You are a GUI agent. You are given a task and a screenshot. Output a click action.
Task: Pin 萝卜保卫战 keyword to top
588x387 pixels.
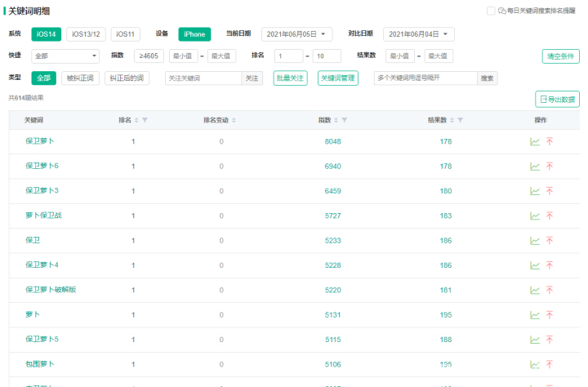[x=550, y=216]
